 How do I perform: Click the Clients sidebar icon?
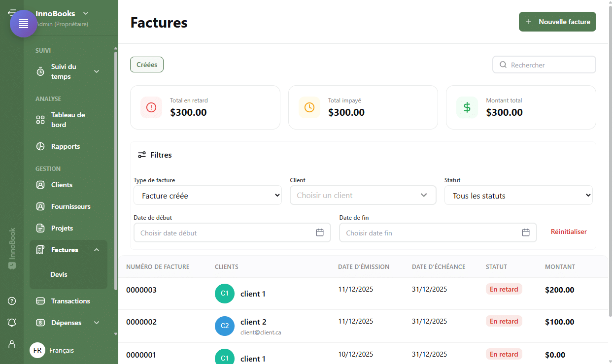click(x=40, y=185)
